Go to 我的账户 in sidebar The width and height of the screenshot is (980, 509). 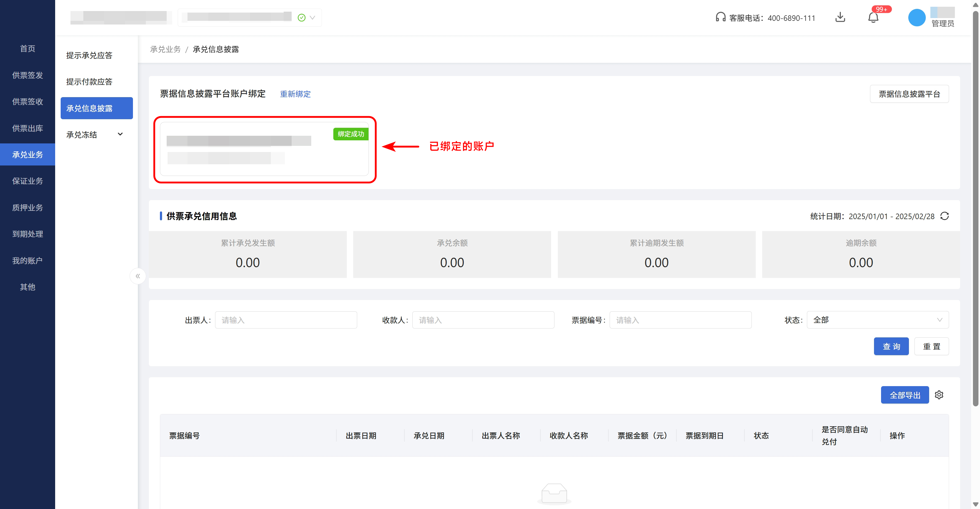pos(27,260)
